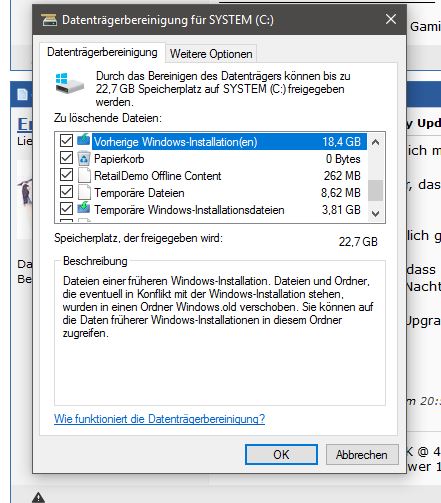Open the 'Wie funktioniert die Datenträgerbereinigung?' link

tap(159, 419)
